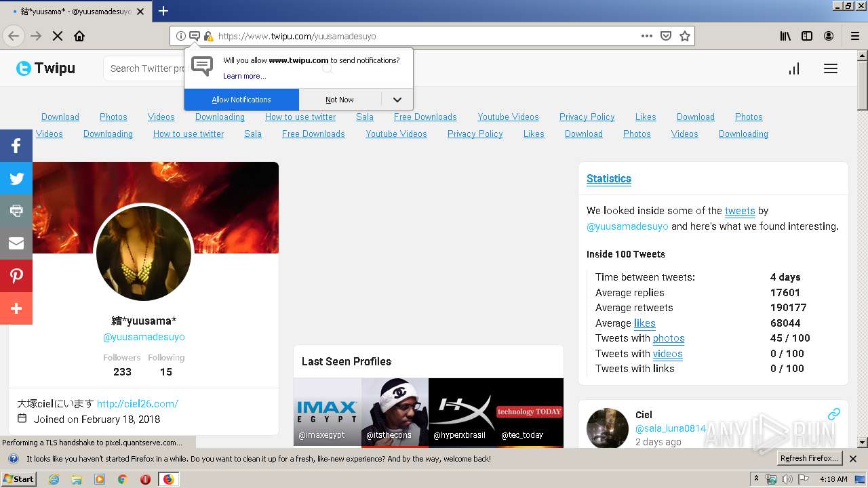This screenshot has height=488, width=868.
Task: Open Statistics heading link
Action: click(x=609, y=178)
